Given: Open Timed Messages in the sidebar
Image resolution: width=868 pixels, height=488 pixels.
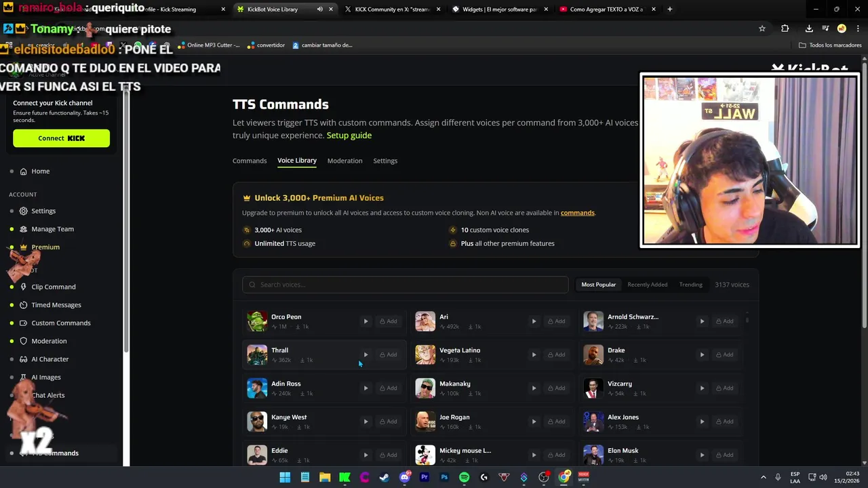Looking at the screenshot, I should click(x=56, y=305).
